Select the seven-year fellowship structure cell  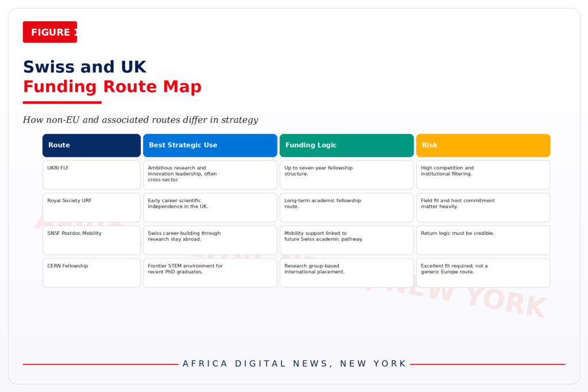click(x=346, y=175)
